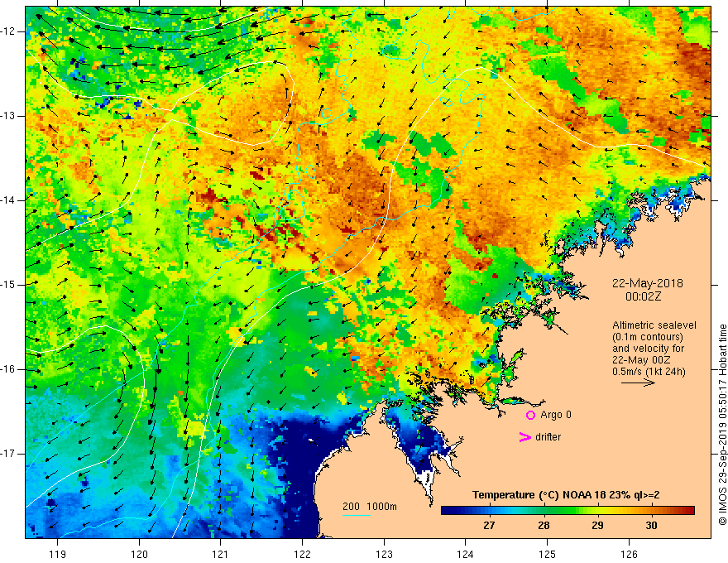Click the 'Argo 0' legend text
The width and height of the screenshot is (728, 563).
pos(556,415)
